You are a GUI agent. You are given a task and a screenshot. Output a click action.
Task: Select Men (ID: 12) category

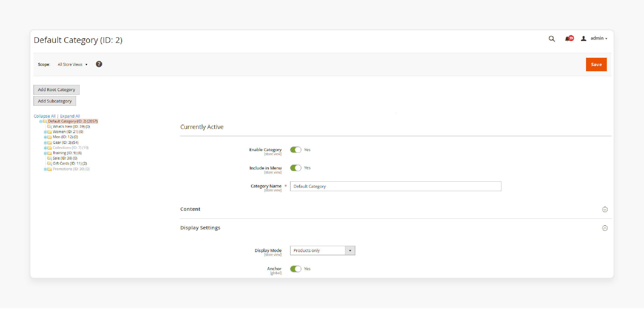(x=66, y=137)
